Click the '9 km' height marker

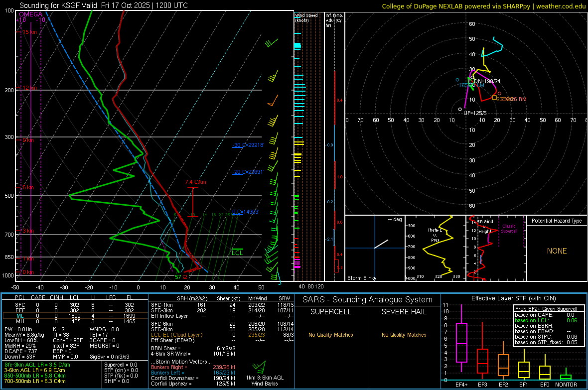click(28, 140)
